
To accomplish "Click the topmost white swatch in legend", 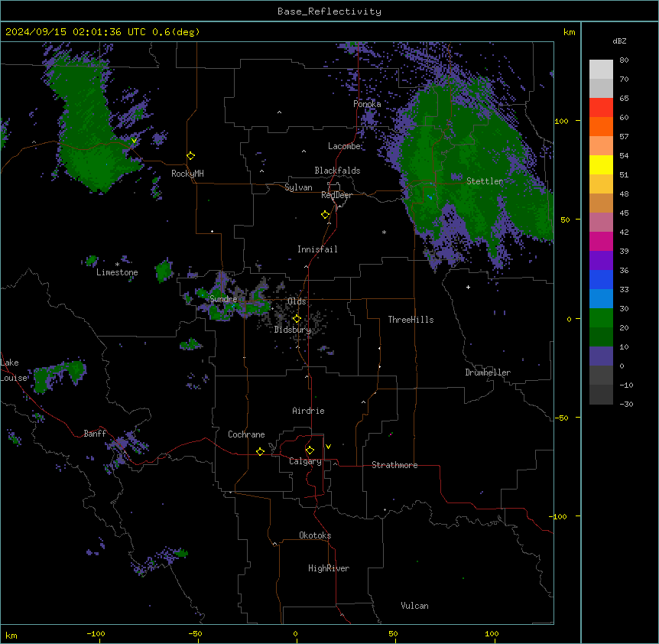I will [x=601, y=70].
